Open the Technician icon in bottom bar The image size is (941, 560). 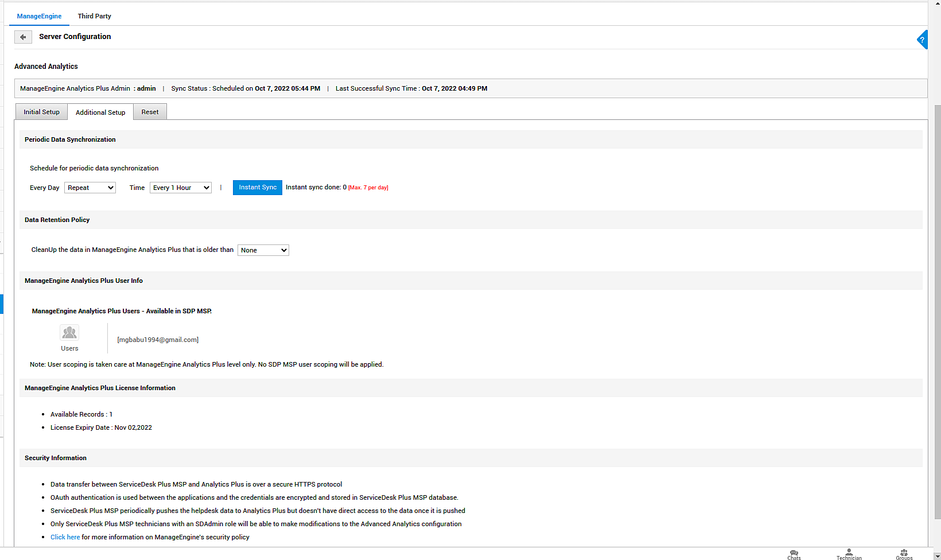click(849, 554)
